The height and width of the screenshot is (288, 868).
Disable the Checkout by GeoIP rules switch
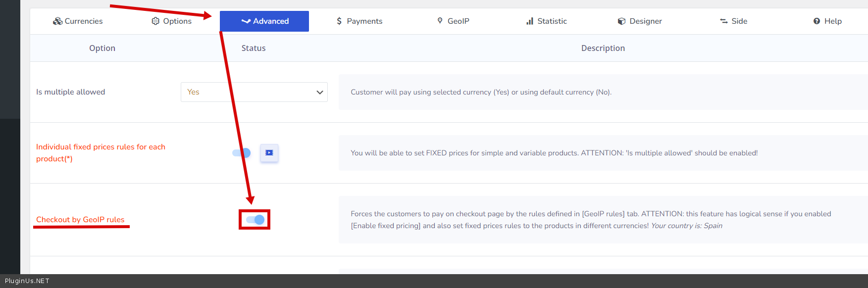click(255, 220)
